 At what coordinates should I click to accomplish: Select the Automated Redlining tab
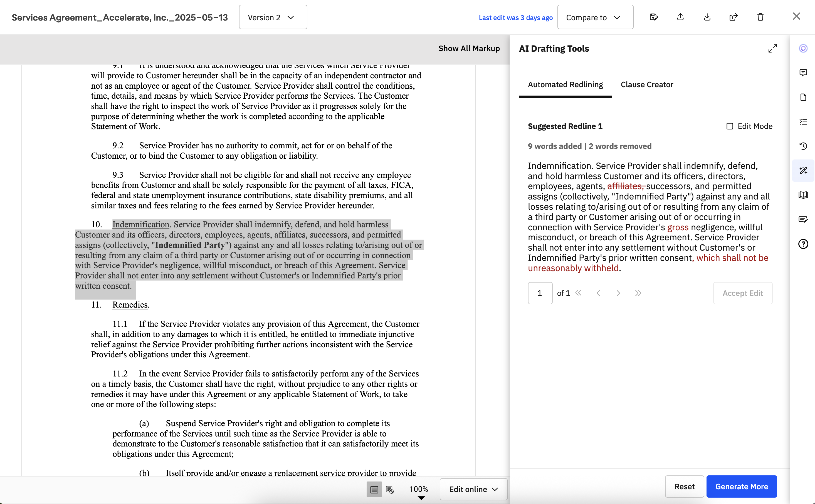[565, 85]
